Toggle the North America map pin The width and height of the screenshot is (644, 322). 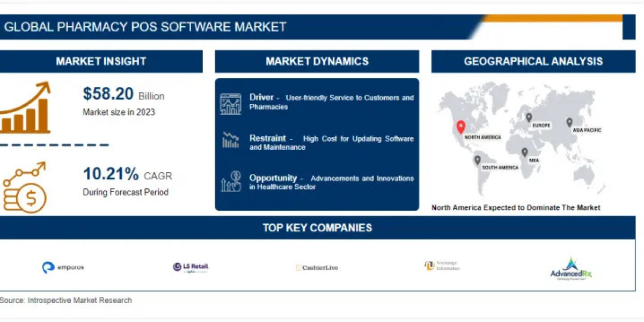[460, 128]
